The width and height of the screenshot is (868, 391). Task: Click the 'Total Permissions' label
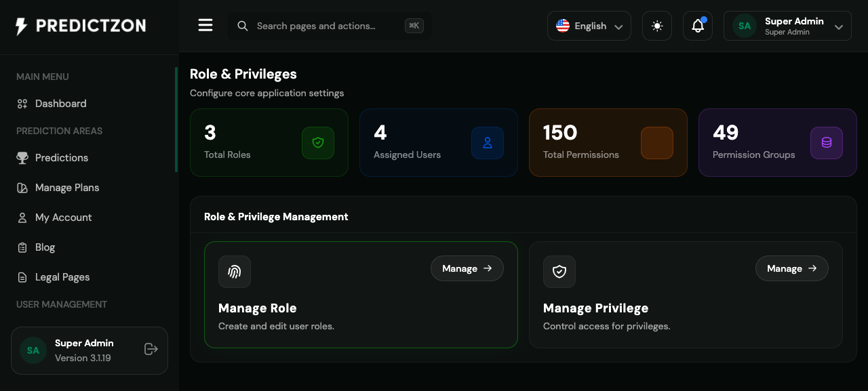click(x=581, y=155)
